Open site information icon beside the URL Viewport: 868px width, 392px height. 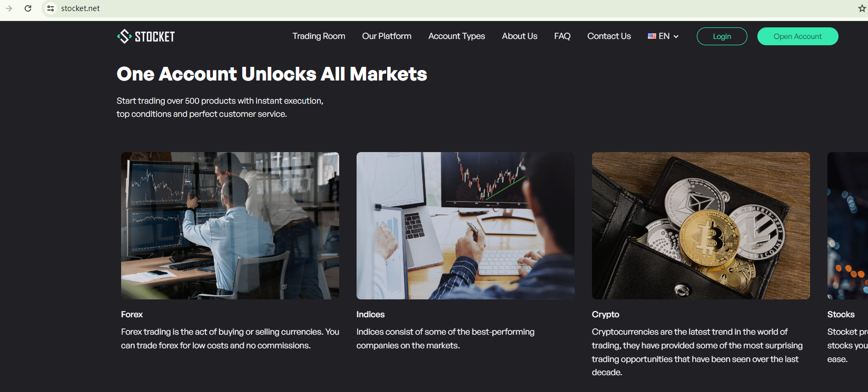pos(51,8)
